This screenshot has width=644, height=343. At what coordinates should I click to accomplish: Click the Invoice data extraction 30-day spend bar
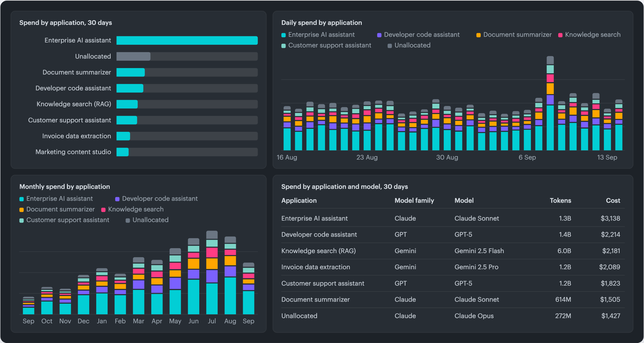pyautogui.click(x=123, y=136)
